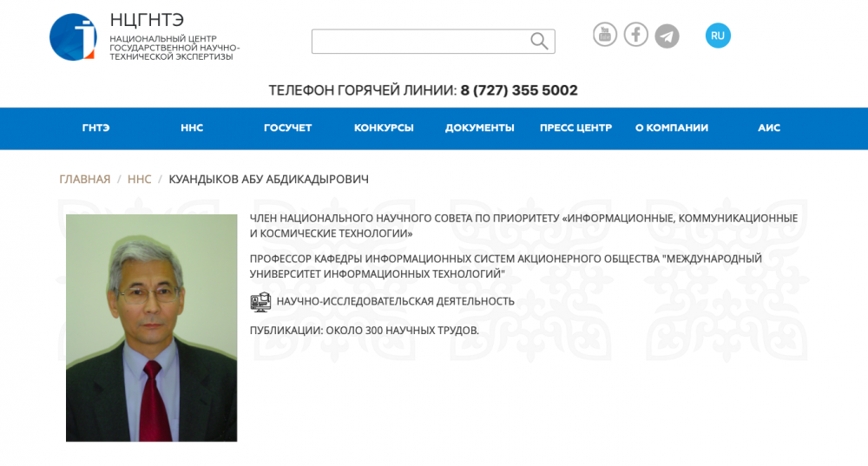The height and width of the screenshot is (466, 868).
Task: Open the ННС navigation menu
Action: coord(192,128)
